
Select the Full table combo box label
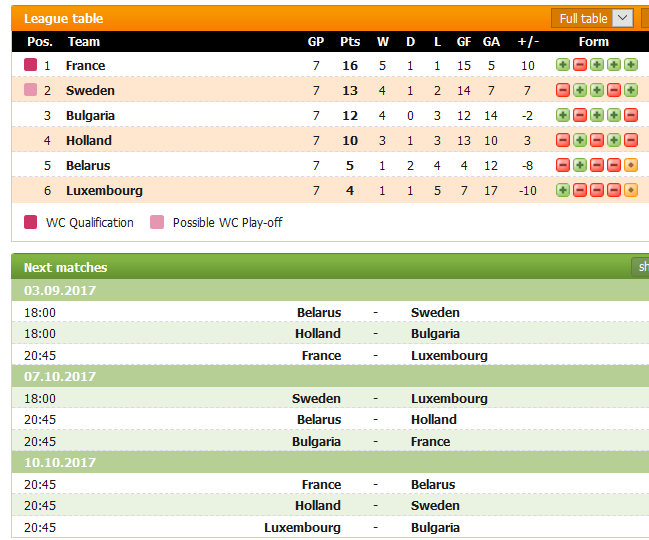coord(583,19)
